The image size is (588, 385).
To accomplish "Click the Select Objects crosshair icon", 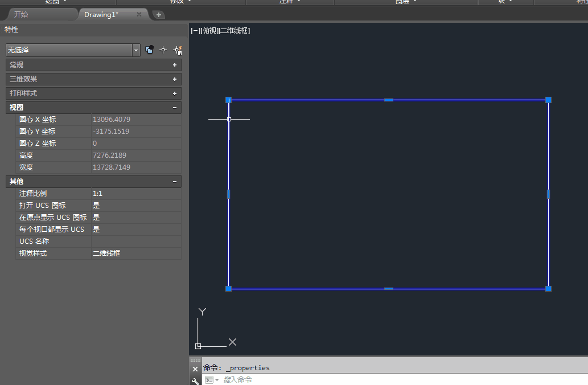I will [x=163, y=50].
